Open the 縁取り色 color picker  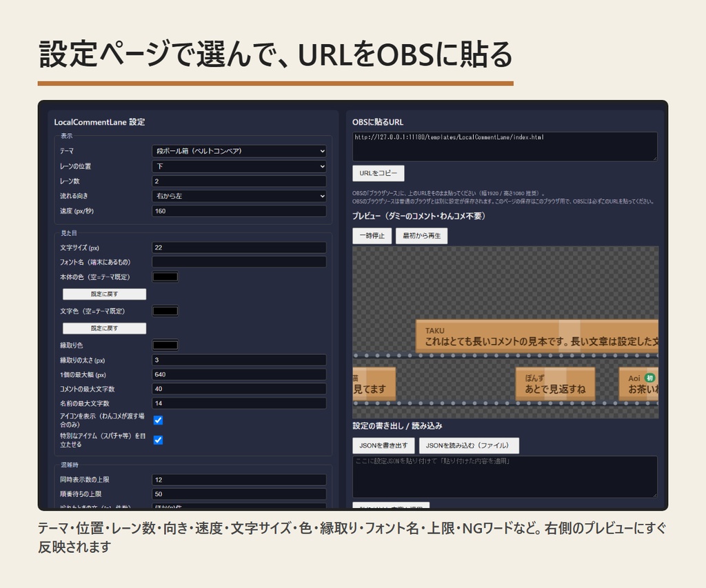pyautogui.click(x=165, y=345)
